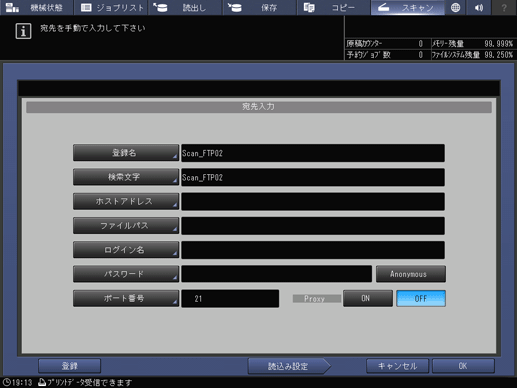
Task: Click the キャンセル cancel button
Action: [x=397, y=366]
